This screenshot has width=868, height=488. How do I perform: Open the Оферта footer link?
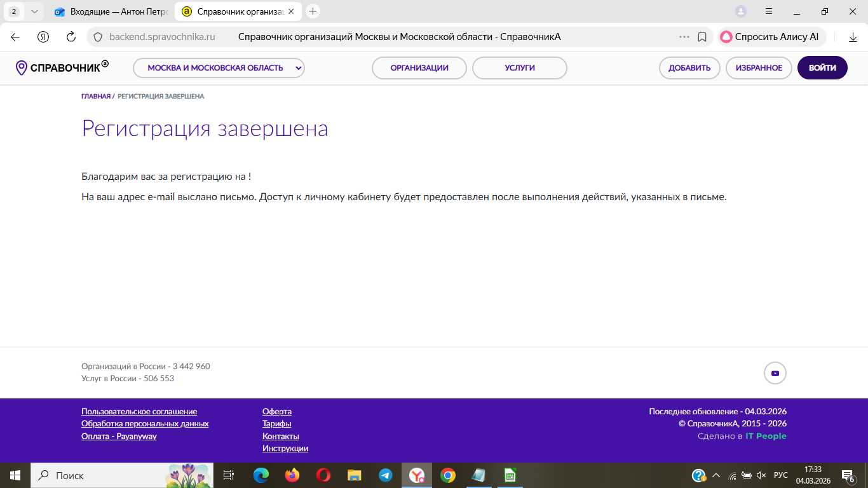(x=277, y=412)
